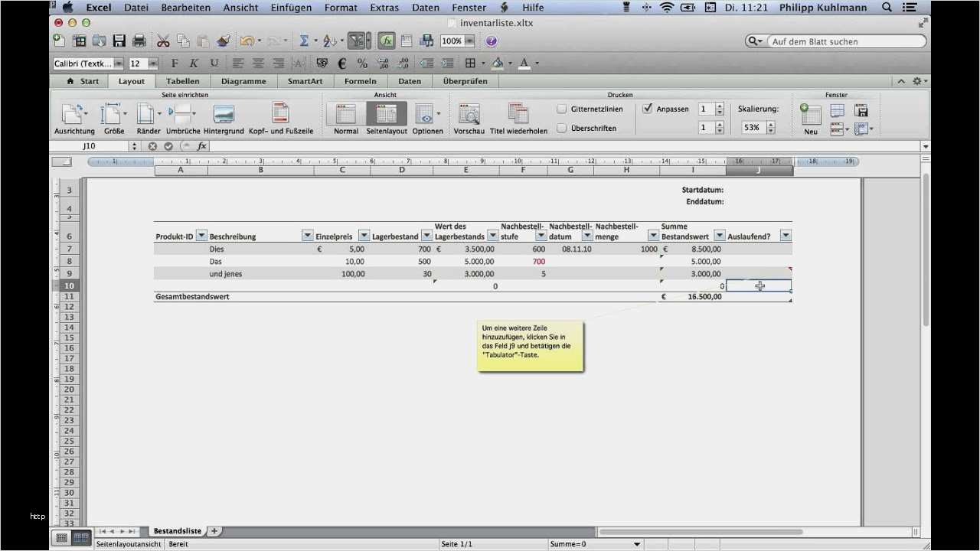This screenshot has width=980, height=551.
Task: Click the Copy icon in toolbar
Action: [x=183, y=41]
